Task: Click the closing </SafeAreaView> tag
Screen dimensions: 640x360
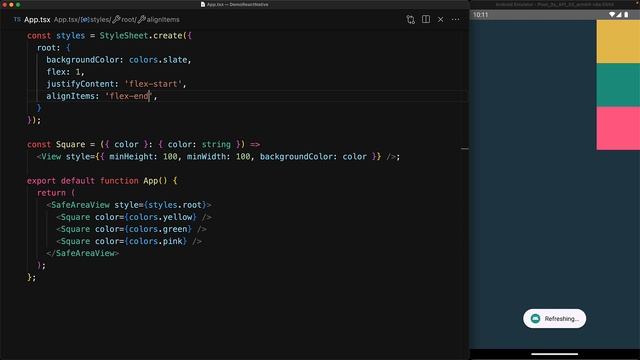Action: pos(82,253)
